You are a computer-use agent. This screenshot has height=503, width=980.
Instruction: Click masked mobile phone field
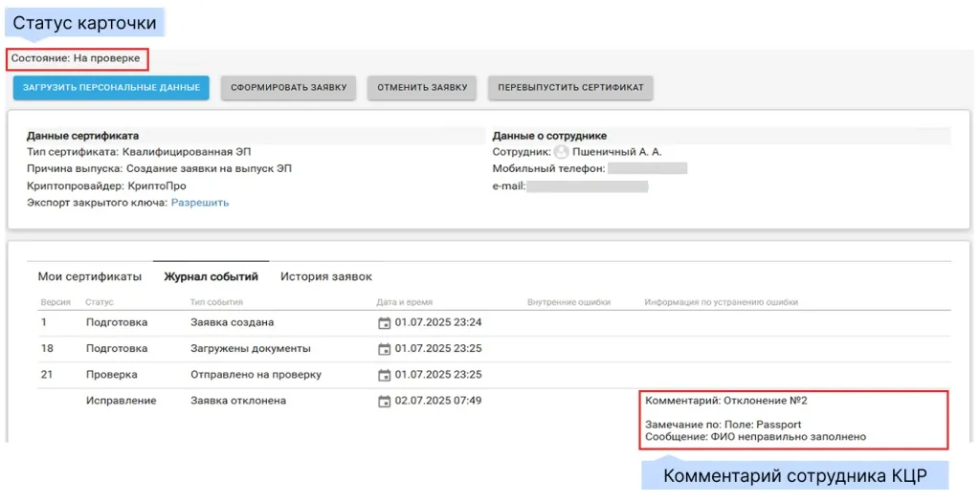(648, 169)
